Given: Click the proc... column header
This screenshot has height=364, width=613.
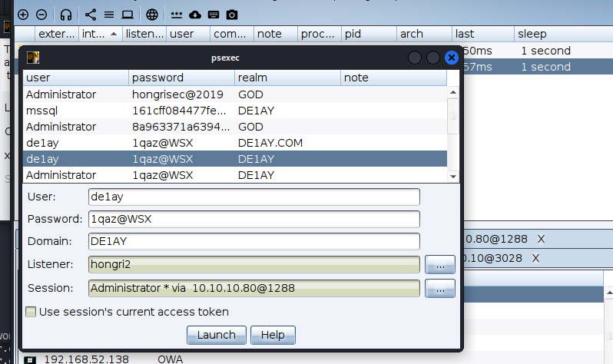Looking at the screenshot, I should click(x=320, y=34).
